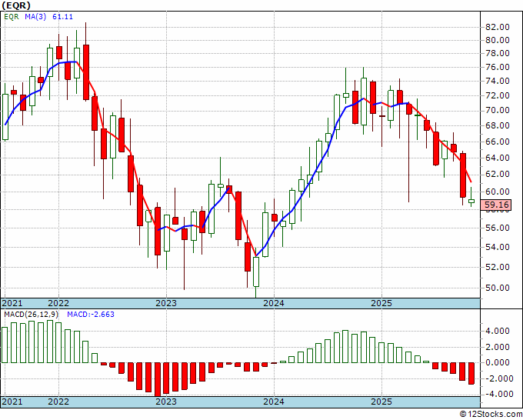Click 2025 on the MACD timeline
The image size is (523, 420).
[x=381, y=402]
